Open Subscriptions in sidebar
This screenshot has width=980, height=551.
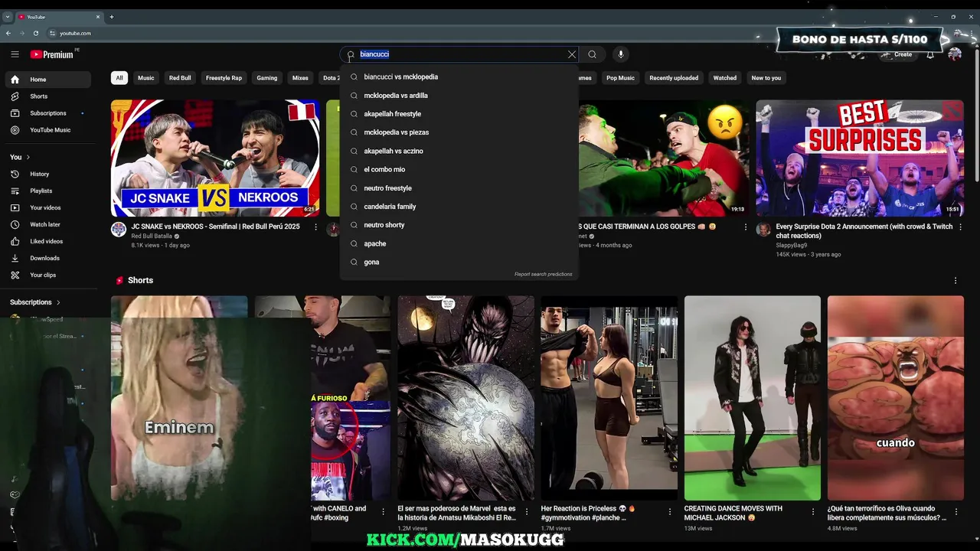[47, 113]
